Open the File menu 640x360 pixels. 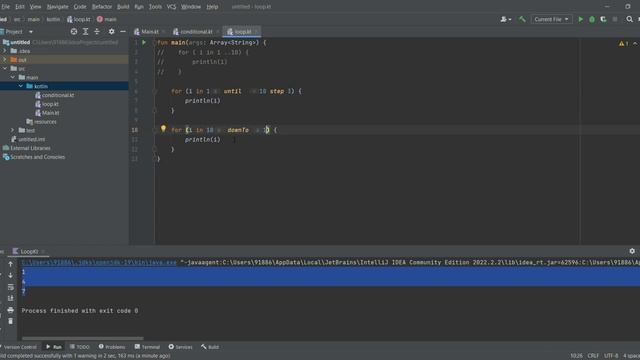pos(5,7)
